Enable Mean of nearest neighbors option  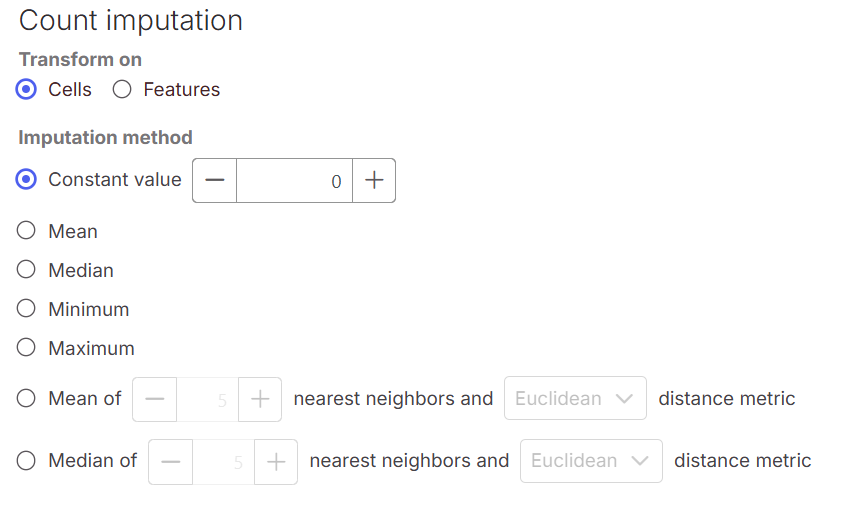point(28,399)
